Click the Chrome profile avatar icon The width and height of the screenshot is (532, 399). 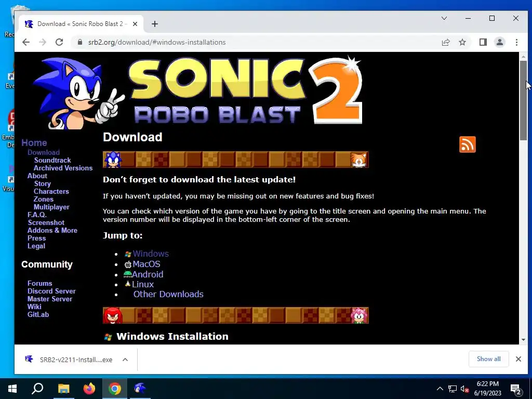pyautogui.click(x=499, y=42)
